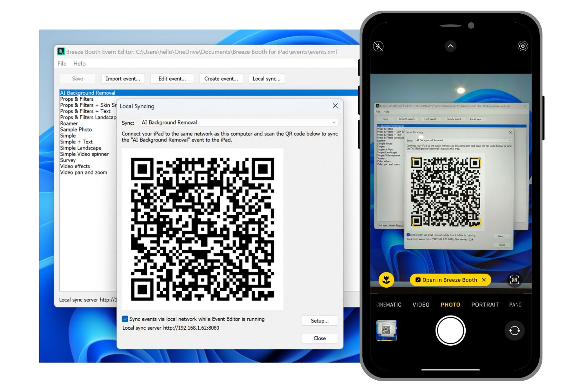This screenshot has width=588, height=392.
Task: Click the Setup... button
Action: pyautogui.click(x=319, y=321)
